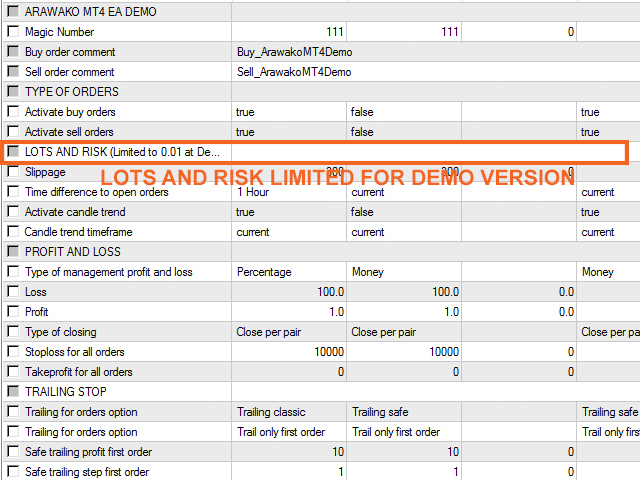Click the 'Trailing safe' Start cell

[404, 412]
